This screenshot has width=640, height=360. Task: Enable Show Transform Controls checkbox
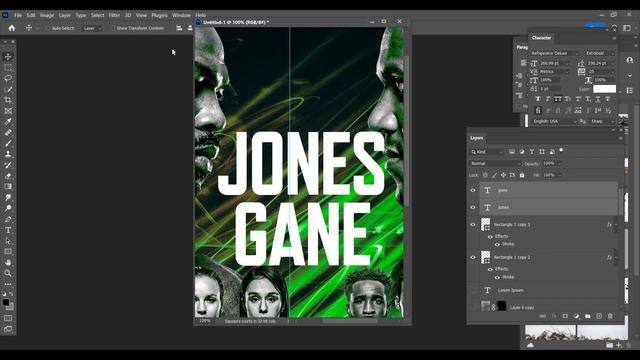pos(113,28)
